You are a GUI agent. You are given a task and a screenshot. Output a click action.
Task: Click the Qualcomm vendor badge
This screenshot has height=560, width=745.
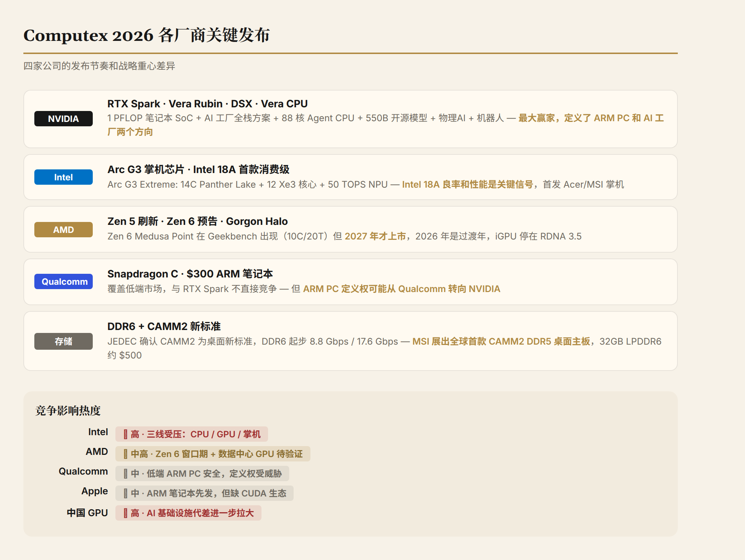[x=64, y=281]
